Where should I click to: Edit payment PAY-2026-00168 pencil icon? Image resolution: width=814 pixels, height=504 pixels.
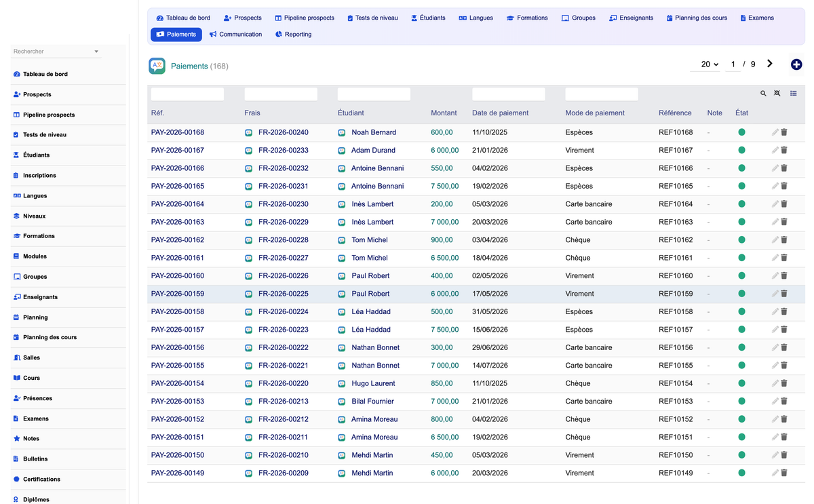coord(775,132)
